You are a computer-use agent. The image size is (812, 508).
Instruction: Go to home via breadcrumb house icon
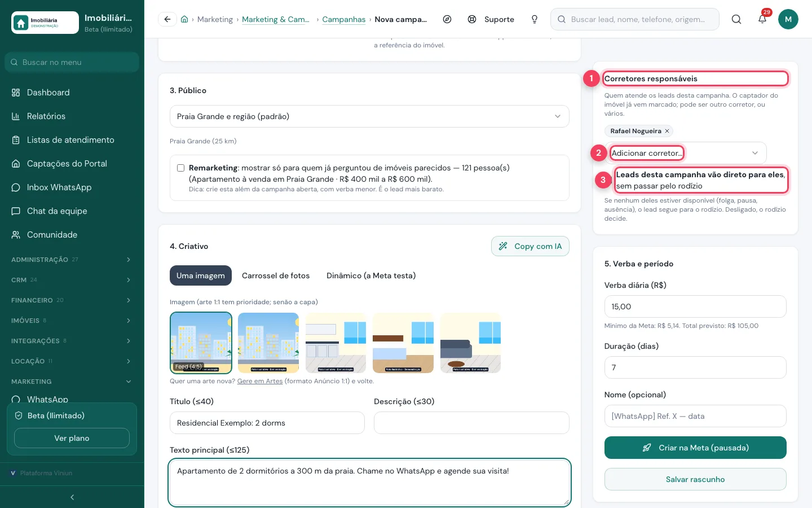click(x=184, y=19)
